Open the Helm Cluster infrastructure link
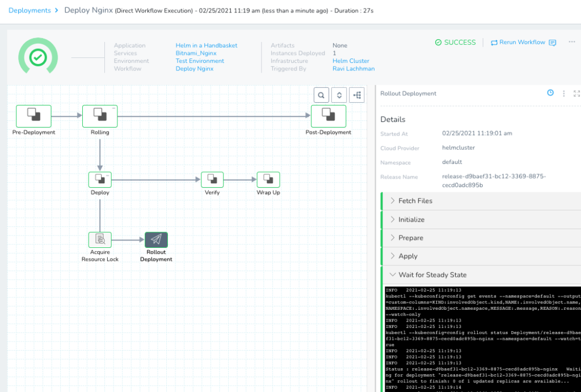The height and width of the screenshot is (392, 581). (x=351, y=61)
